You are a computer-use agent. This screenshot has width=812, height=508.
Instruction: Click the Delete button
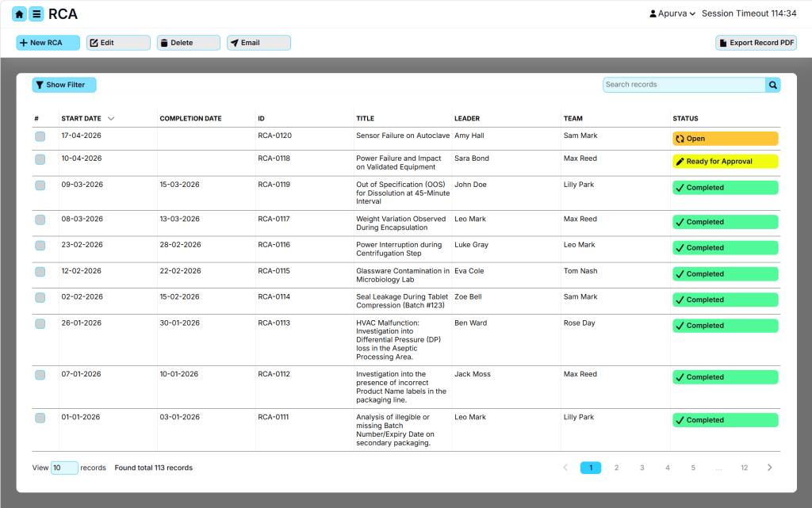pyautogui.click(x=189, y=43)
